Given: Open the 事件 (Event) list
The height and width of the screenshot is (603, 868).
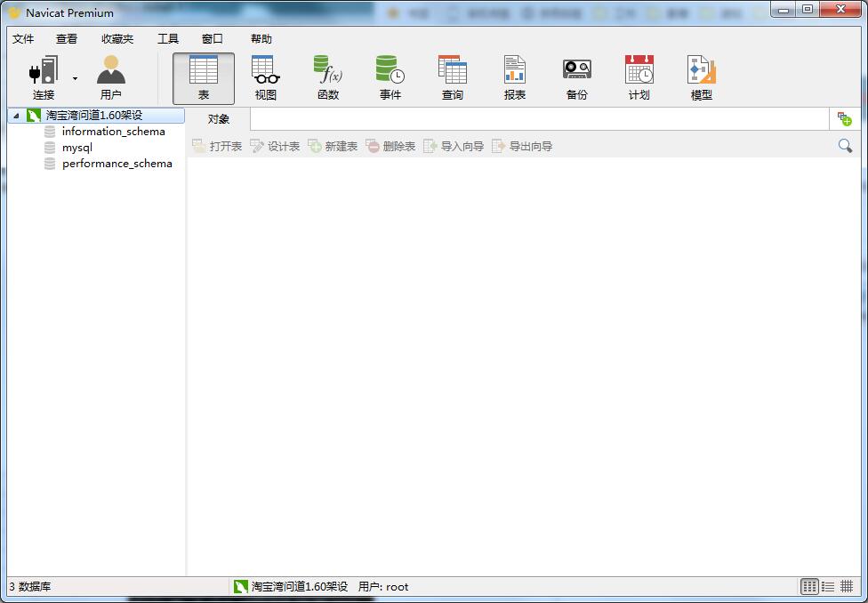Looking at the screenshot, I should 390,78.
